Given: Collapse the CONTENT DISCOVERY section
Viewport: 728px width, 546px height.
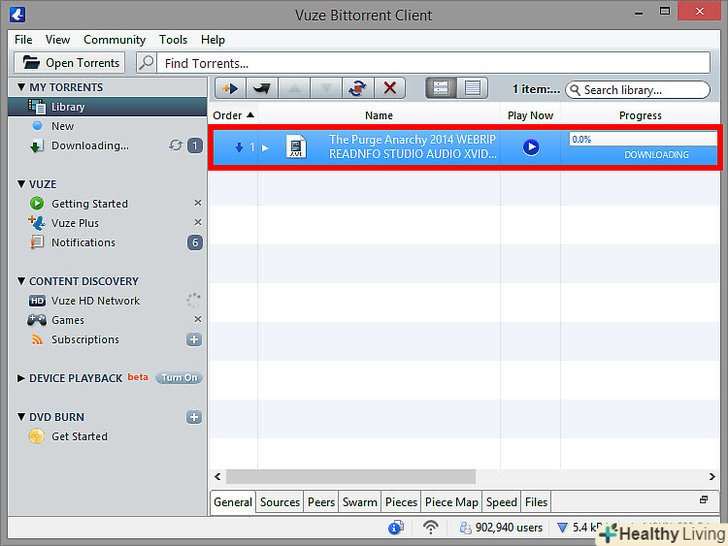Looking at the screenshot, I should tap(21, 281).
